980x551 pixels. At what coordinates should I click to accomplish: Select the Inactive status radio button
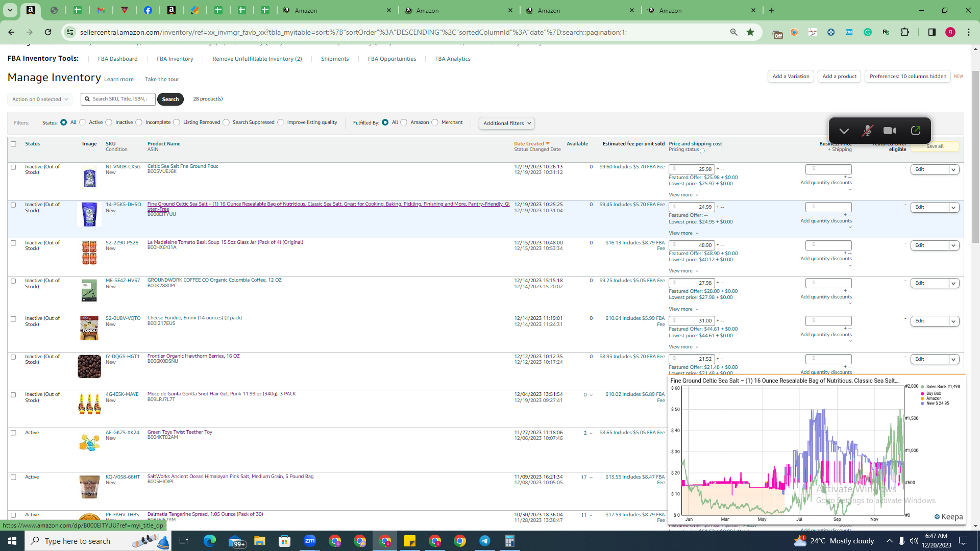[109, 122]
